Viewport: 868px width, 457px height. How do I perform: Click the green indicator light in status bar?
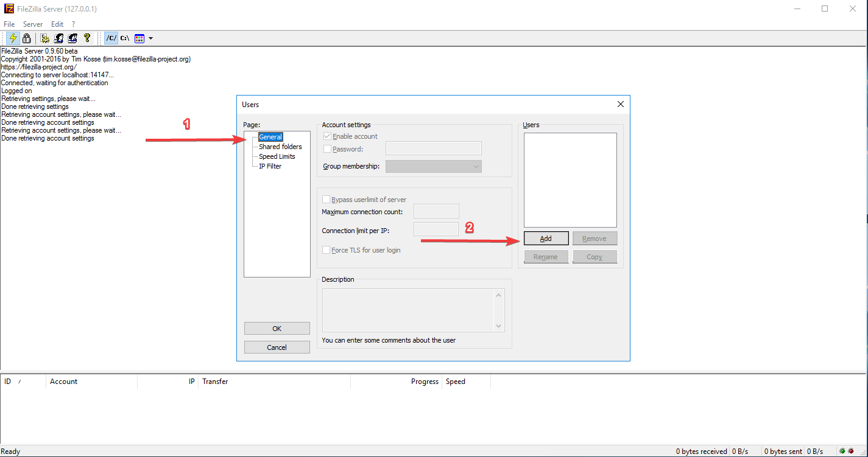tap(842, 452)
